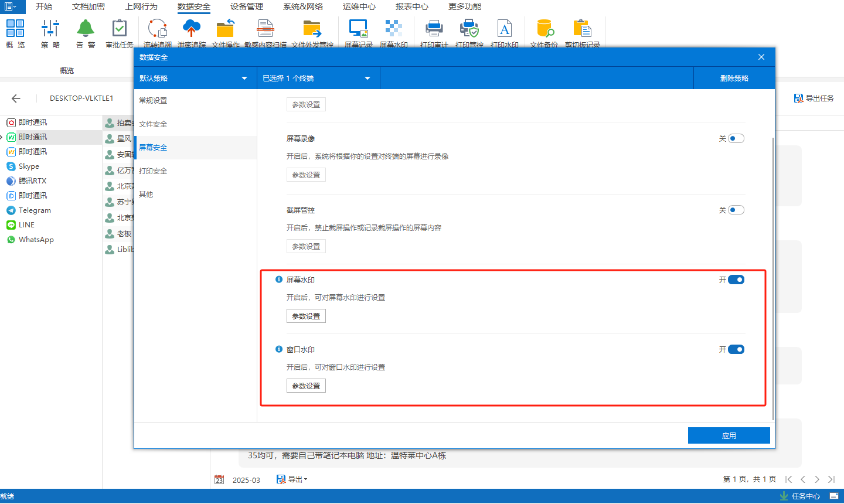Disable the 窗口水印 toggle switch
The height and width of the screenshot is (504, 844).
(x=736, y=349)
